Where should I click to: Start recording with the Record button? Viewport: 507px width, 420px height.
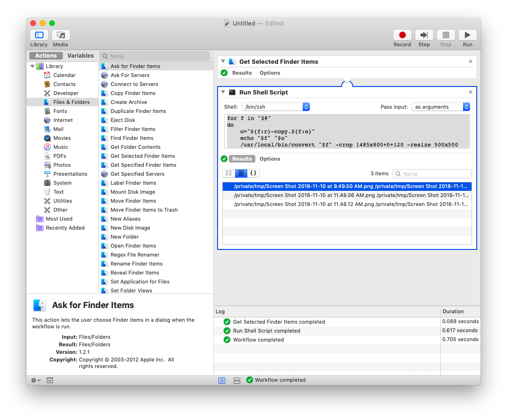click(402, 35)
